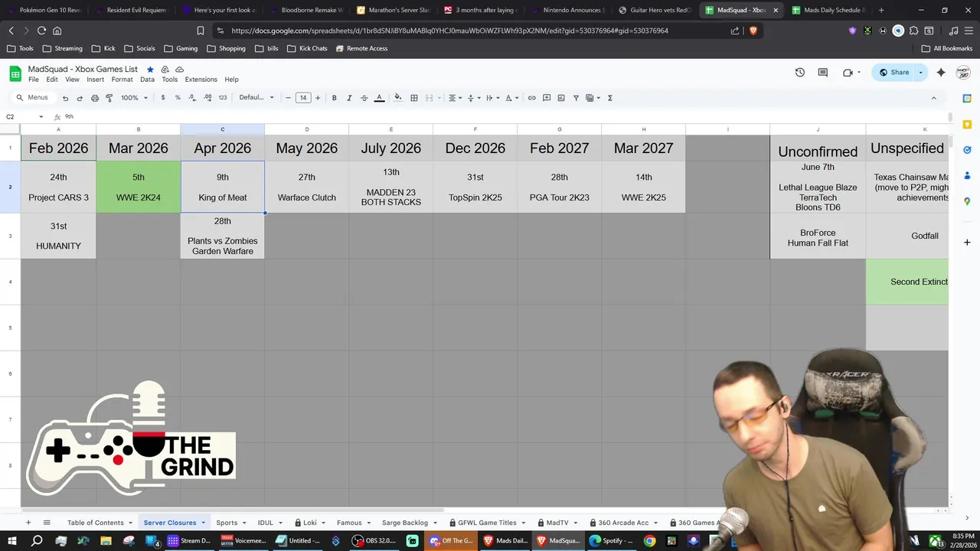Increase decimal places
The image size is (980, 551).
pyautogui.click(x=207, y=98)
